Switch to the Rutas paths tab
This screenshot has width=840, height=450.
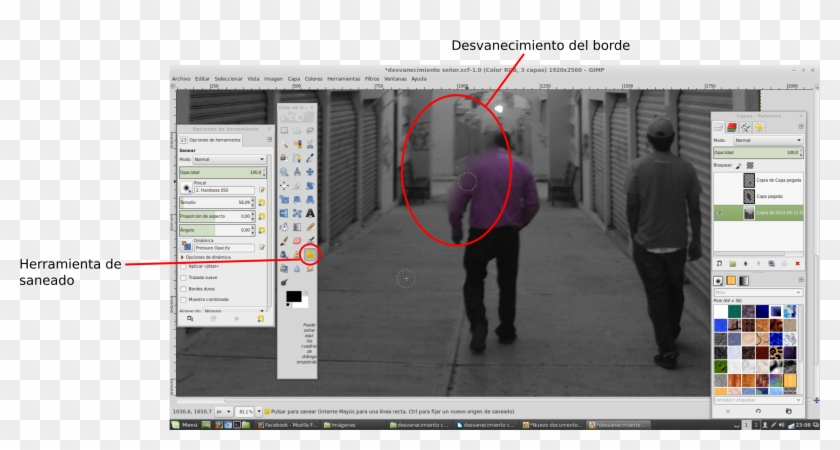coord(745,128)
